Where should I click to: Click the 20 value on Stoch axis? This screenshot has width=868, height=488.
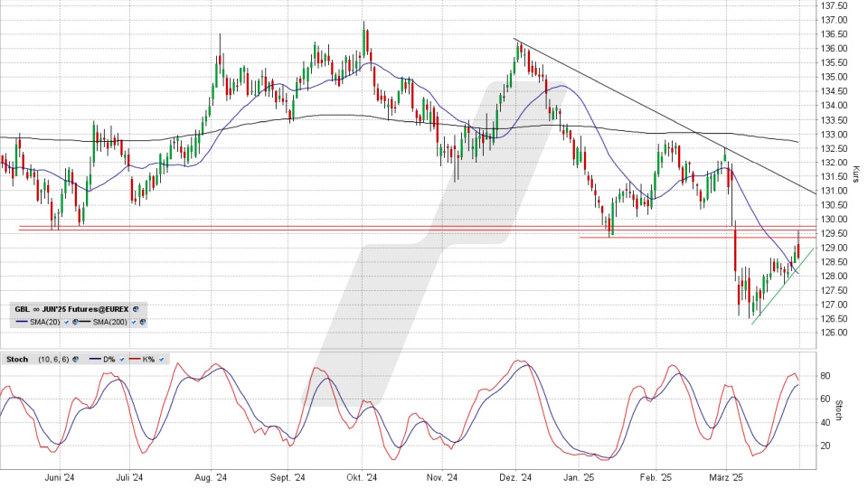(x=826, y=446)
